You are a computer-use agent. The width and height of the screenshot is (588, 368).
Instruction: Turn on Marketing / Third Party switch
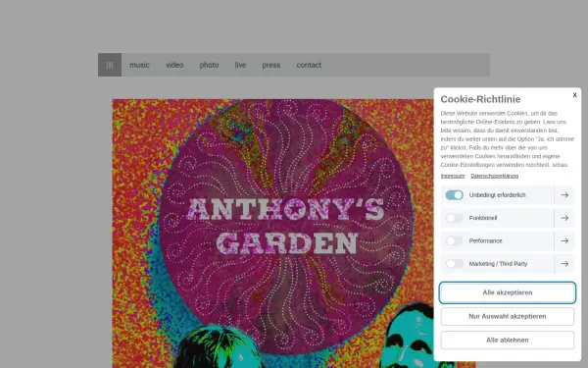coord(454,264)
